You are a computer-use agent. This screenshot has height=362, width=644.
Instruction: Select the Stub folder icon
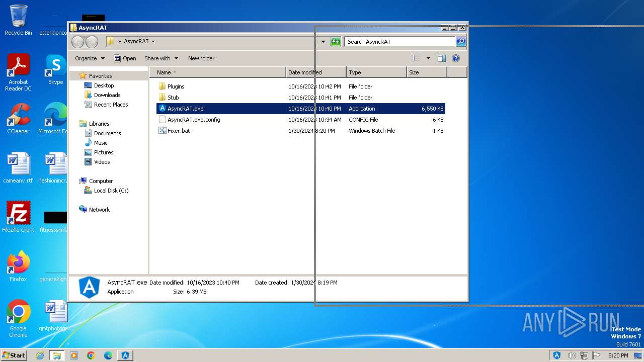(162, 98)
